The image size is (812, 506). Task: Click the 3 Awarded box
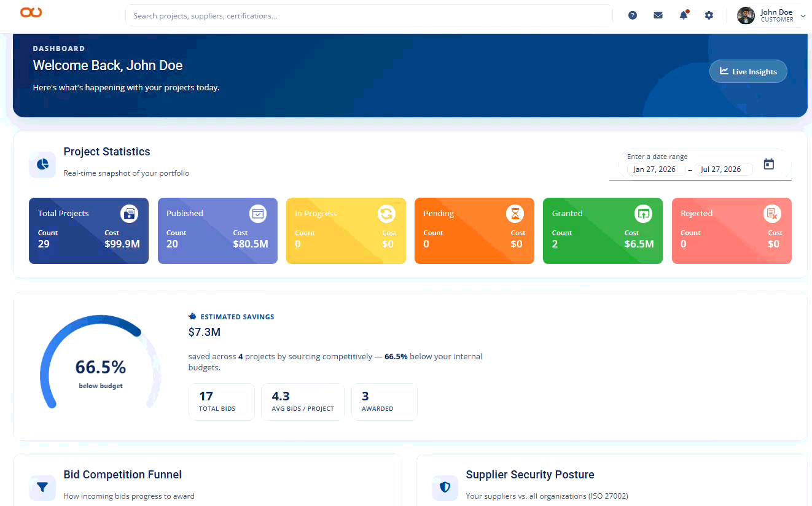point(385,402)
